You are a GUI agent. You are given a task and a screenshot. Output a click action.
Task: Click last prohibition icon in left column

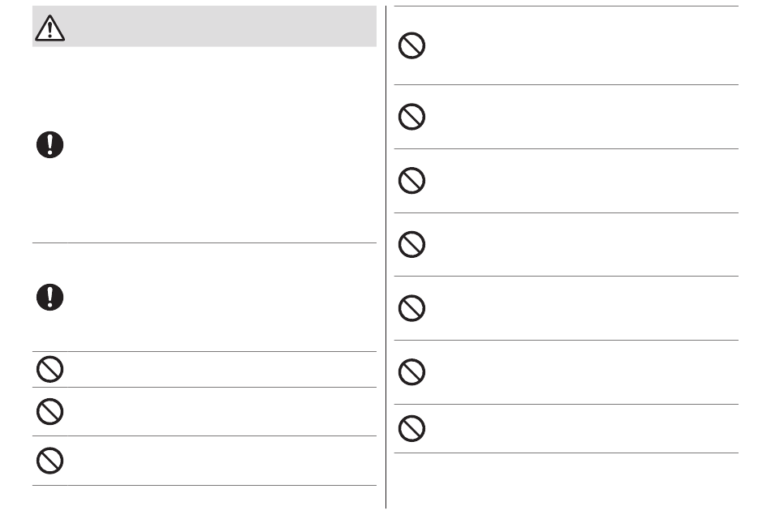pos(50,461)
